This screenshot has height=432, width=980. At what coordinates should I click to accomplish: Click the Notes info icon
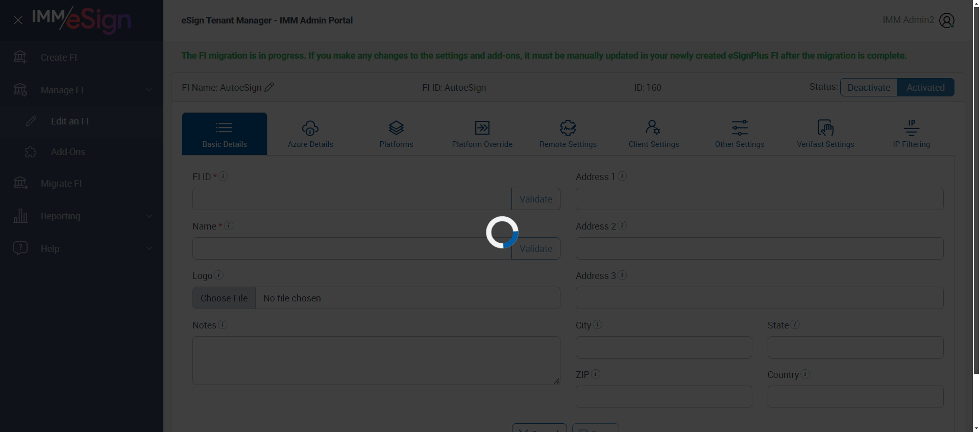223,324
